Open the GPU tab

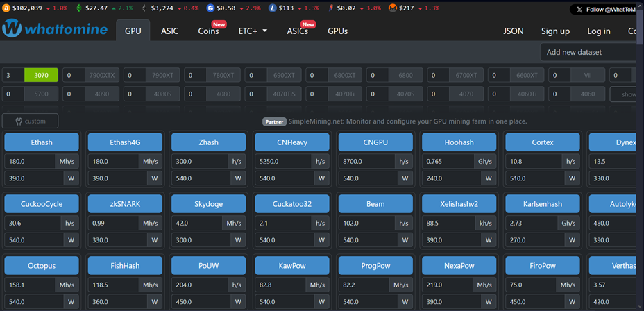point(133,31)
